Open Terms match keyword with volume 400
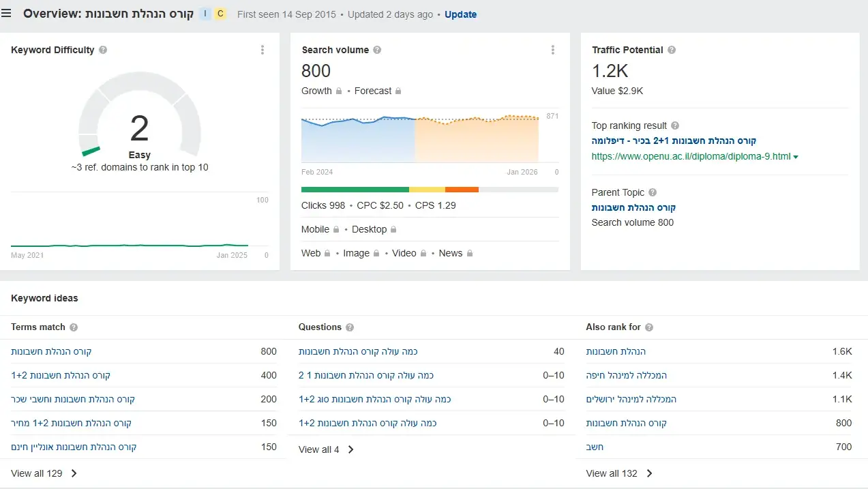Viewport: 868px width, 489px height. click(61, 375)
